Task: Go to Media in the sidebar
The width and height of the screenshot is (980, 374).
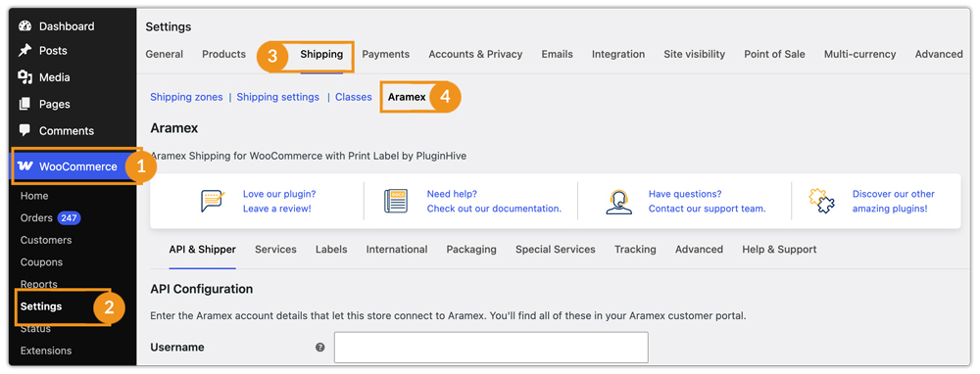Action: [x=54, y=77]
